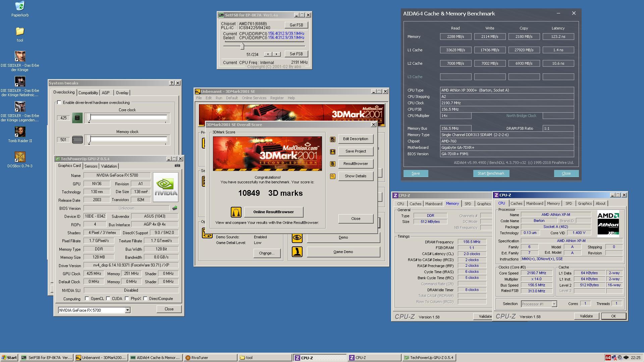The width and height of the screenshot is (644, 362).
Task: Click SetFSB right step arrow
Action: [x=276, y=54]
